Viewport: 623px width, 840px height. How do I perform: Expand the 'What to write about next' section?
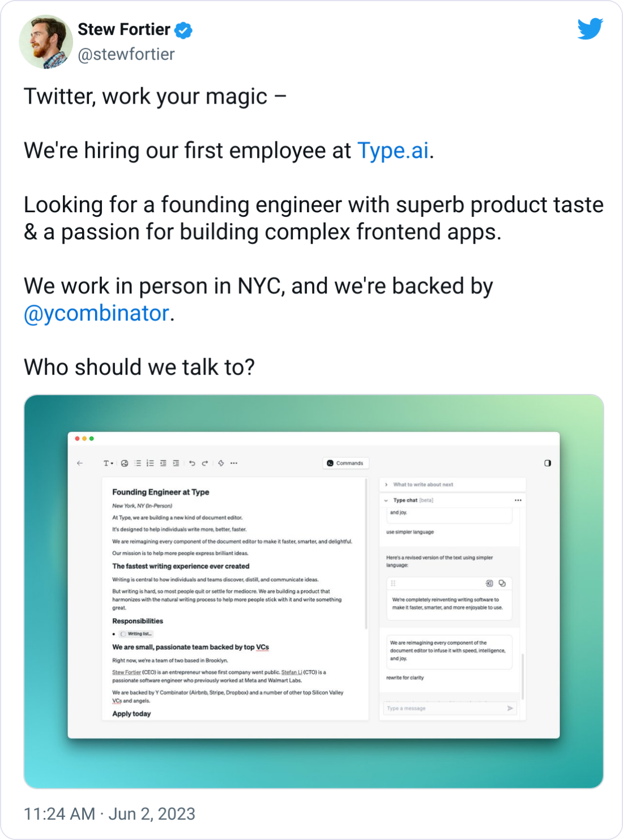387,485
